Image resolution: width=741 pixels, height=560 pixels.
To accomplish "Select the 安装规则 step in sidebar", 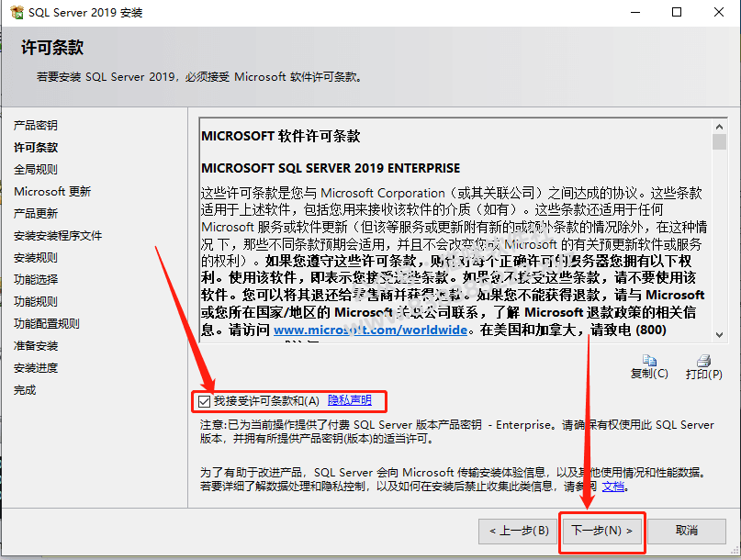I will 36,258.
